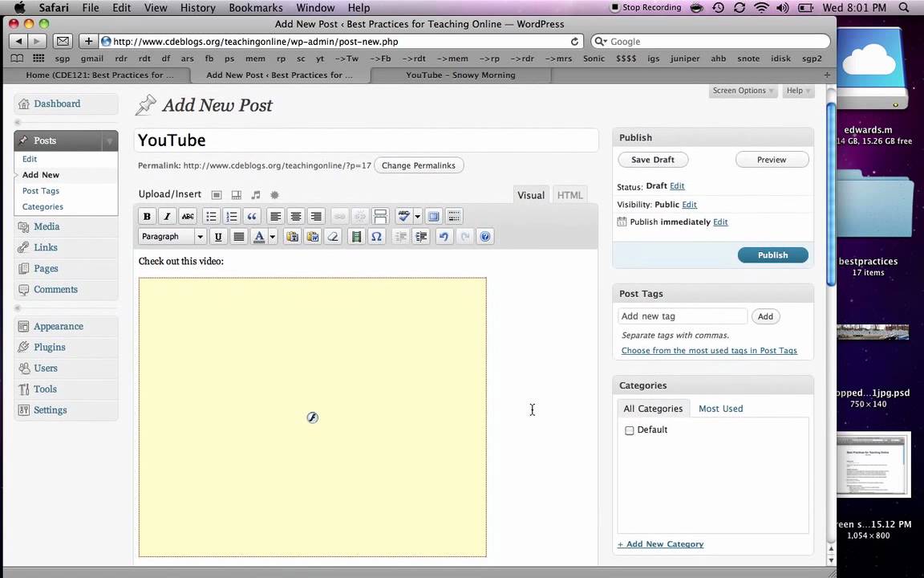Open the History menu
924x578 pixels.
tap(197, 8)
